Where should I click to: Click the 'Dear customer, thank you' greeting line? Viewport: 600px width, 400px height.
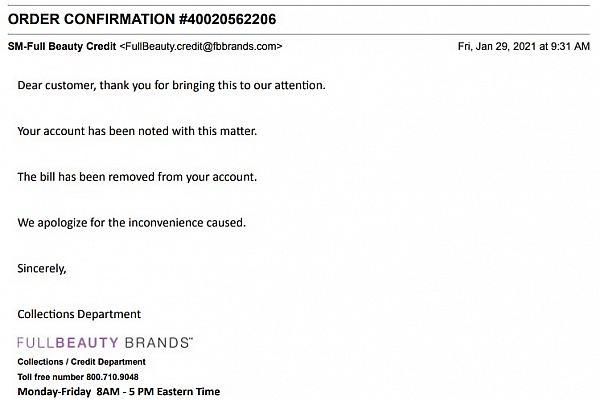[x=171, y=85]
